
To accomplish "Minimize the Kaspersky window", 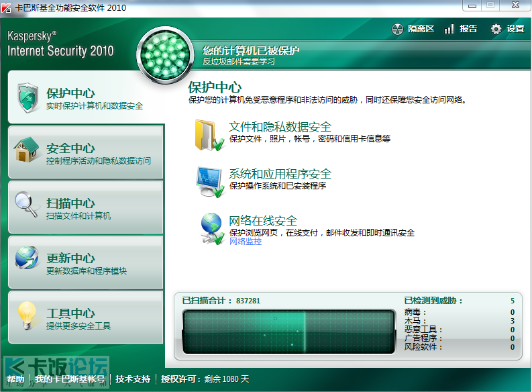I will tap(472, 5).
